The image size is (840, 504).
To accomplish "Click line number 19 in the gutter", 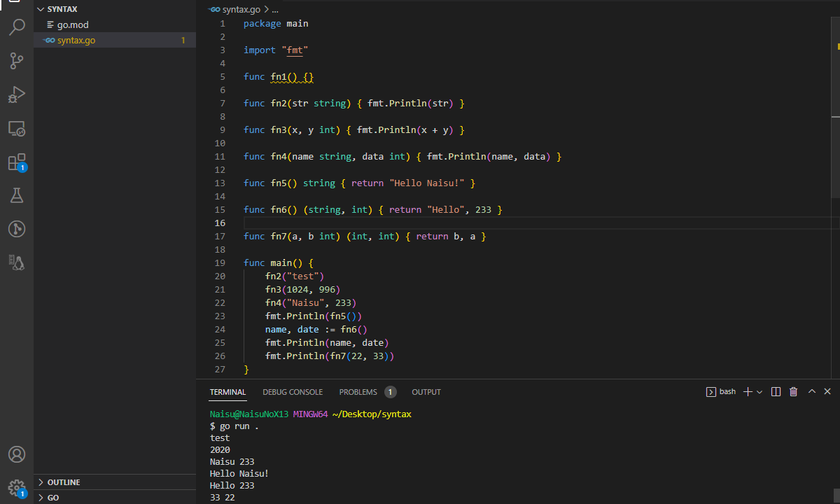I will click(220, 263).
